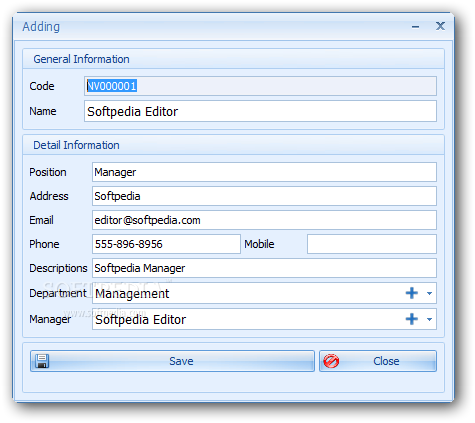Click the Email field editor@softpedia.com
The image size is (475, 423).
264,220
